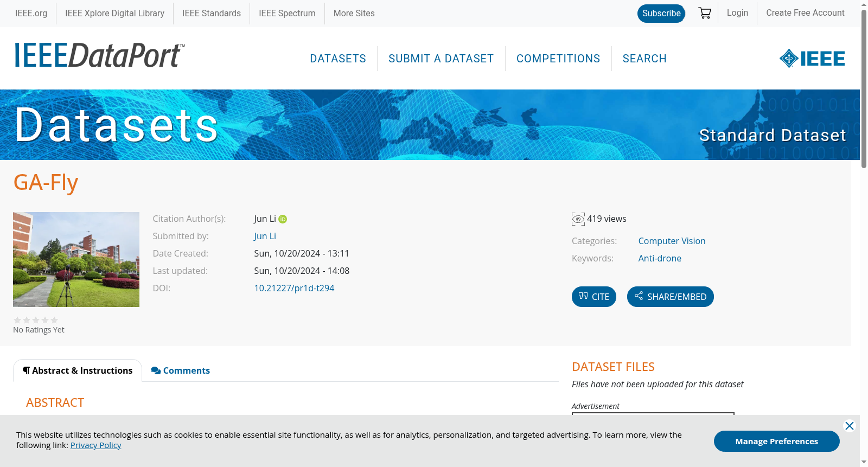
Task: Go to IEEE Xplore Digital Library
Action: (x=115, y=14)
